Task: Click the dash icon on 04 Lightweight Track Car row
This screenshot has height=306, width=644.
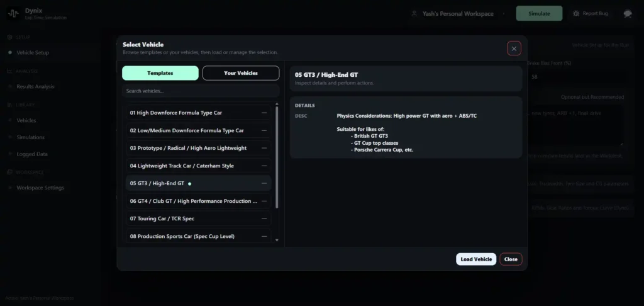Action: pos(264,166)
